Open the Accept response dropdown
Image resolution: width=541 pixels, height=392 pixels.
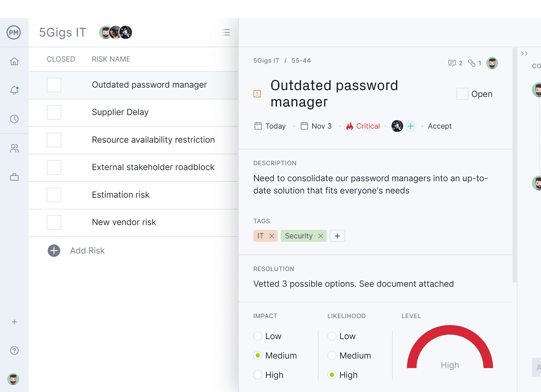440,126
